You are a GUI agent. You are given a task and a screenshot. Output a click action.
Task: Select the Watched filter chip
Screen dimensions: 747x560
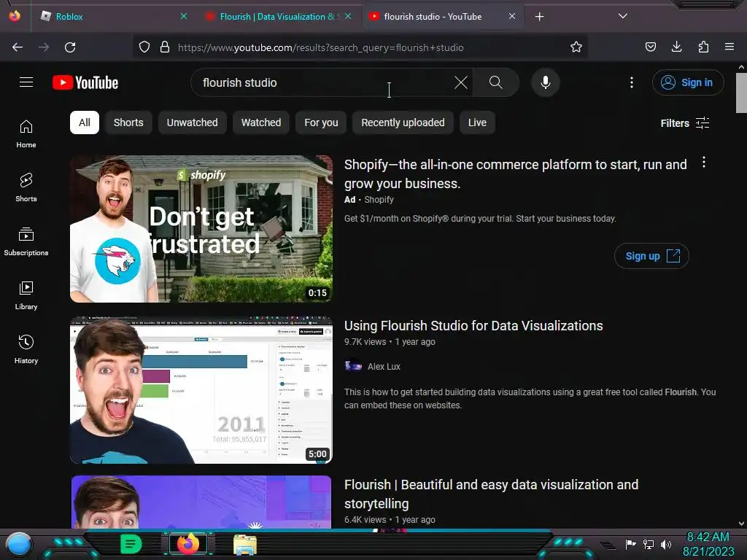click(261, 122)
